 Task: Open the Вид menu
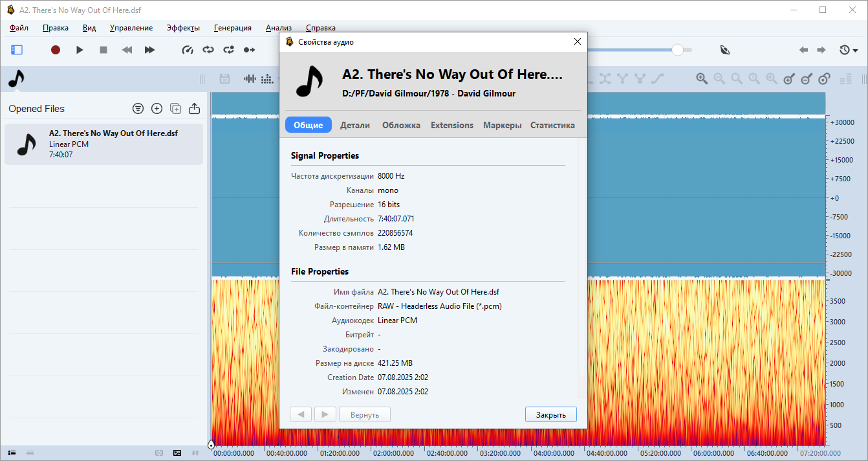point(89,28)
